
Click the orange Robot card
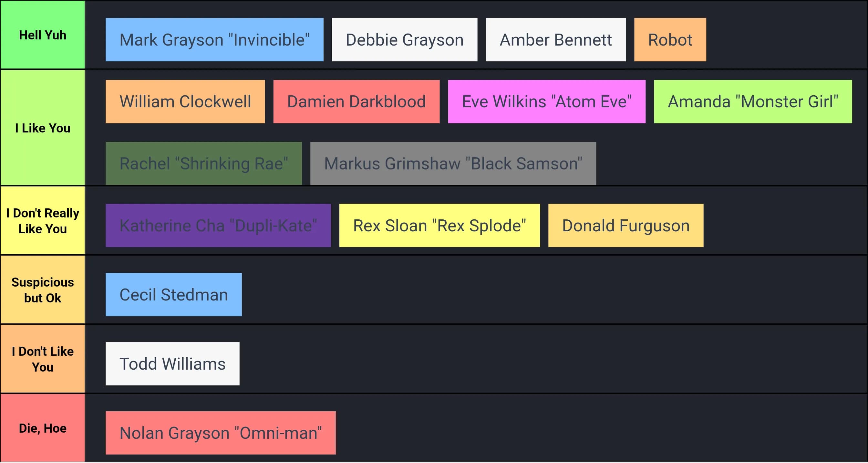670,40
